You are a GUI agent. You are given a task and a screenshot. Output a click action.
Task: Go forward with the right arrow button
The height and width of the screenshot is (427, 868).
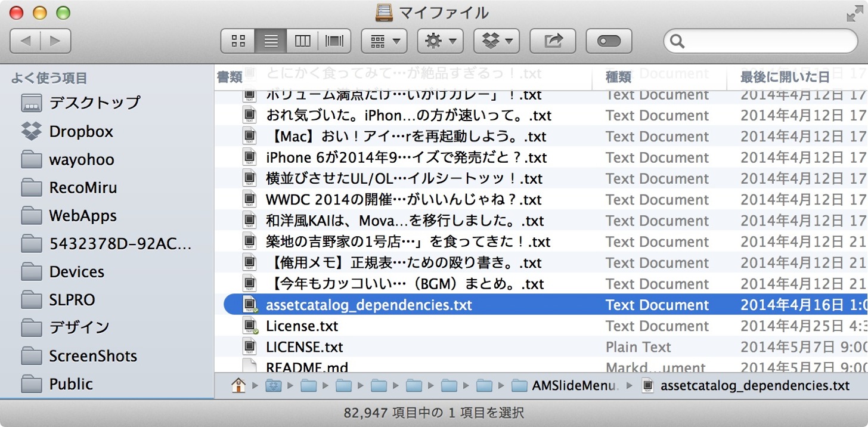tap(56, 41)
